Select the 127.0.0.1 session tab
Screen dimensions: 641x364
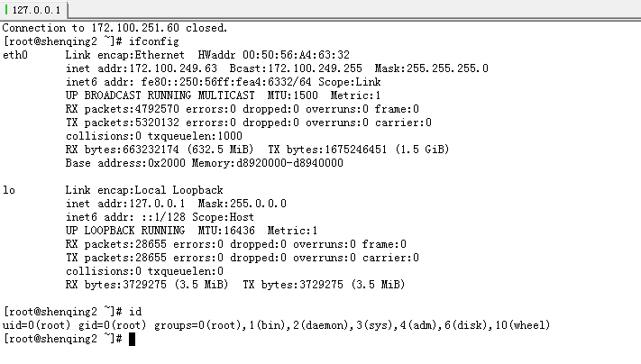[x=34, y=10]
